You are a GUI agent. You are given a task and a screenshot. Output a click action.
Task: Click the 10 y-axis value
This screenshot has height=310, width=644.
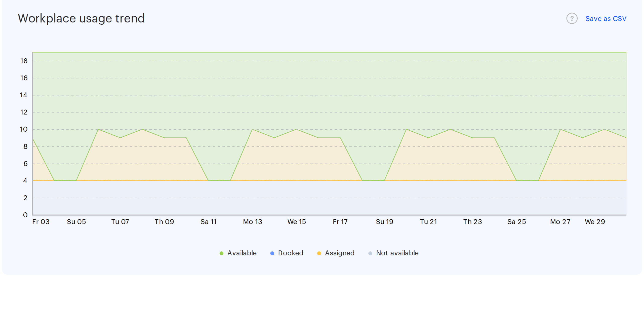tap(24, 129)
